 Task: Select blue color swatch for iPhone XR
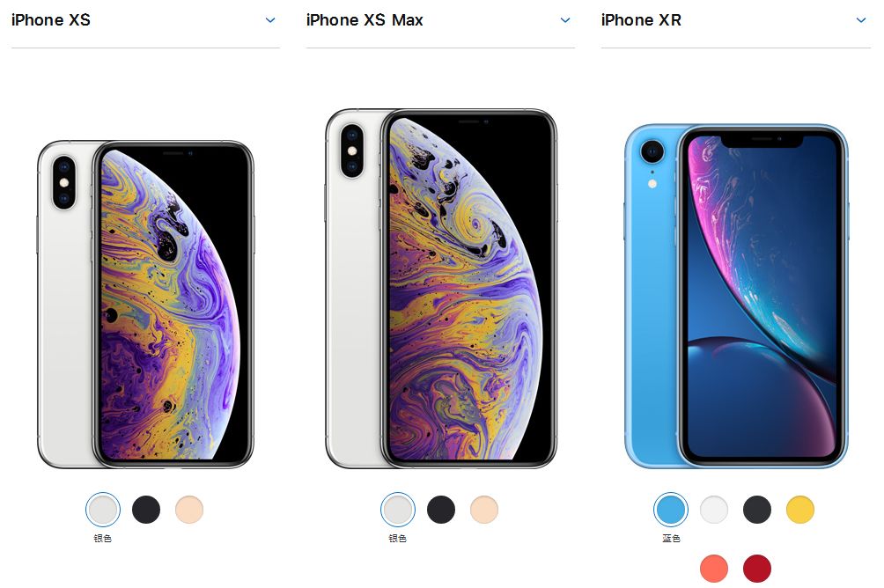(x=671, y=510)
